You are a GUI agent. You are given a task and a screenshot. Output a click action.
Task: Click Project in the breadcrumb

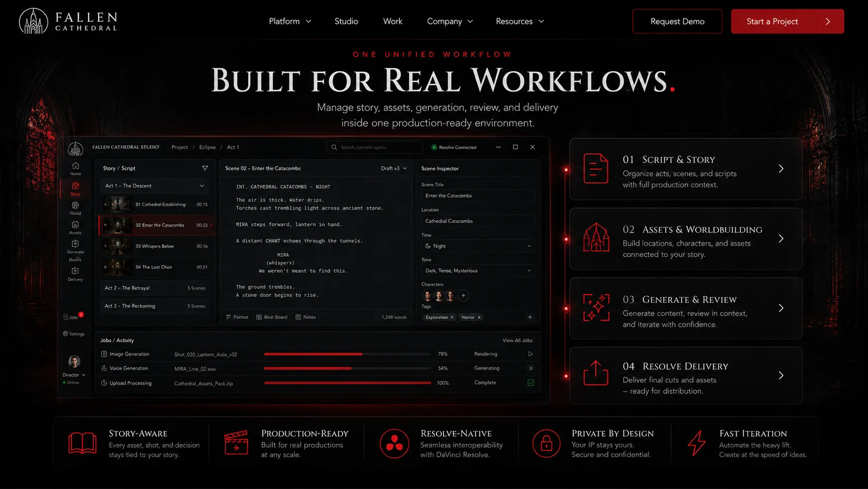pos(180,147)
